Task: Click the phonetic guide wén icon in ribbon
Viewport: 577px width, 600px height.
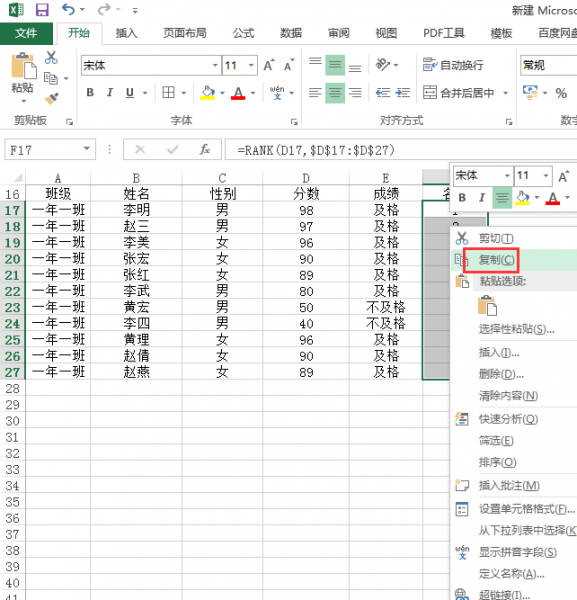Action: (277, 93)
